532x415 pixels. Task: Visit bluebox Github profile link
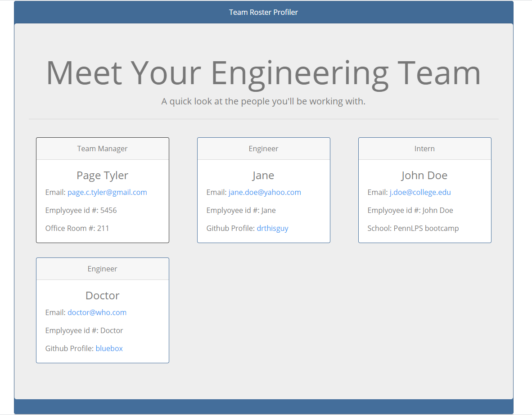[x=109, y=348]
